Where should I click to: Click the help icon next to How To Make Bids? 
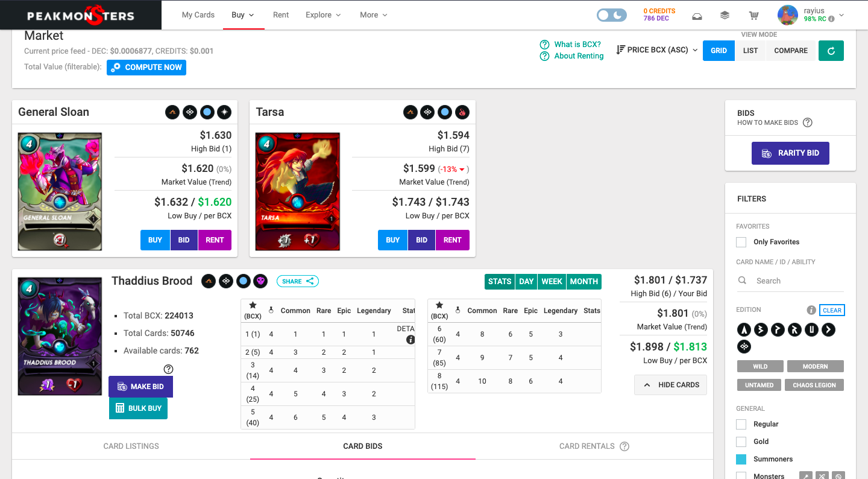[808, 122]
